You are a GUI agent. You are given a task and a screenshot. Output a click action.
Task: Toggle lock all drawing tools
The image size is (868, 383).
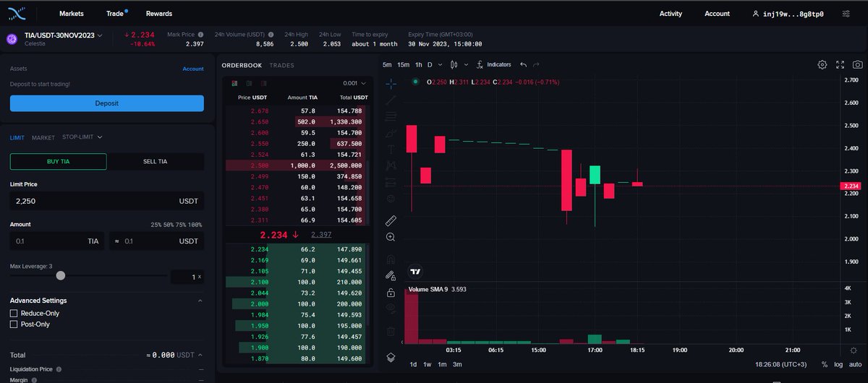tap(391, 293)
